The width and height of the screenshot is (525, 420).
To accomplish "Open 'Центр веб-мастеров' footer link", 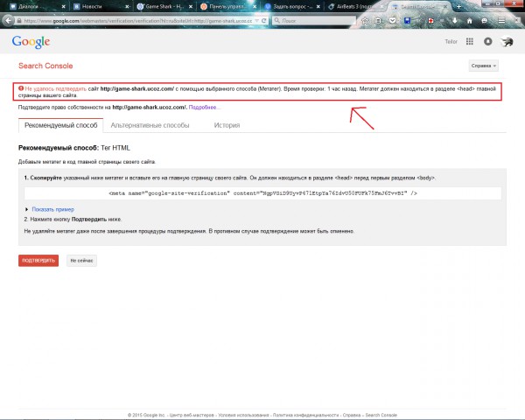I will (x=192, y=415).
